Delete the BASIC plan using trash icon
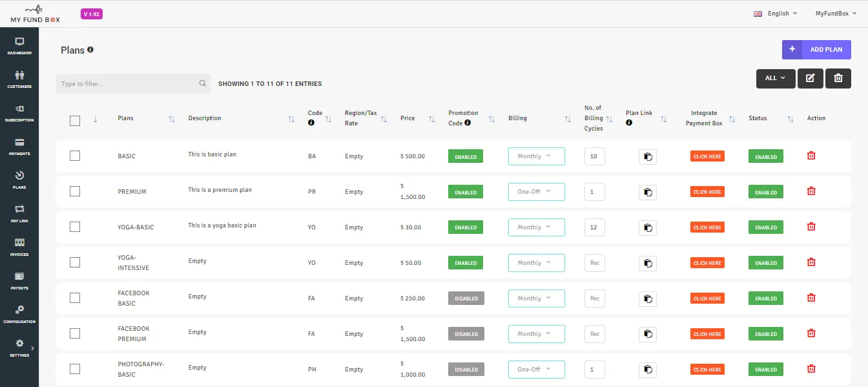The image size is (868, 387). [812, 156]
